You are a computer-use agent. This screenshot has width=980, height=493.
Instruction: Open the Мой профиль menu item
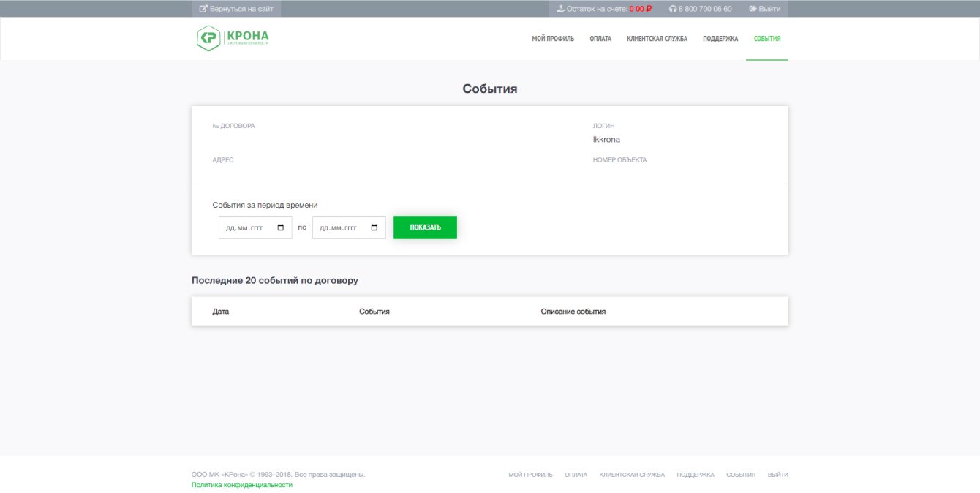pyautogui.click(x=553, y=39)
